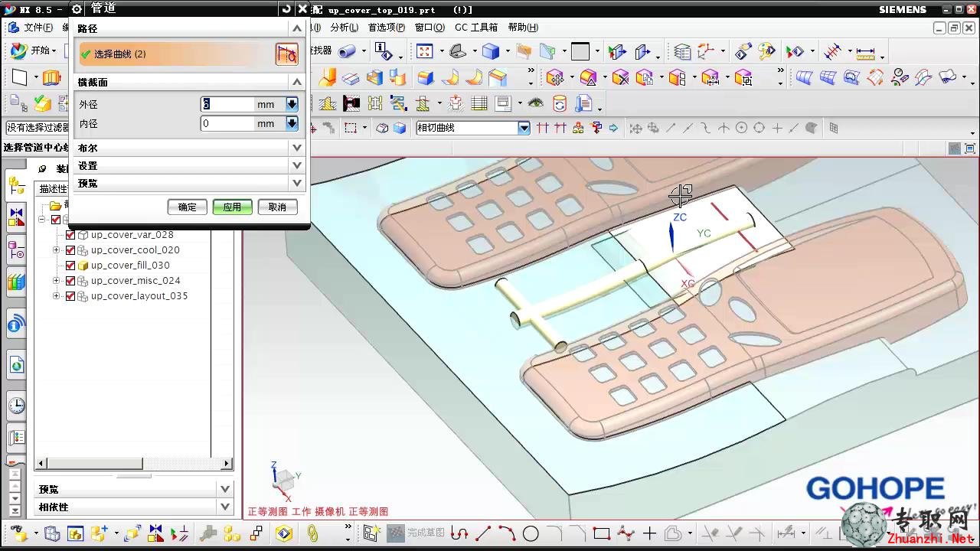Screen dimensions: 980x551
Task: Open the tube dialog gear settings icon
Action: coord(77,8)
